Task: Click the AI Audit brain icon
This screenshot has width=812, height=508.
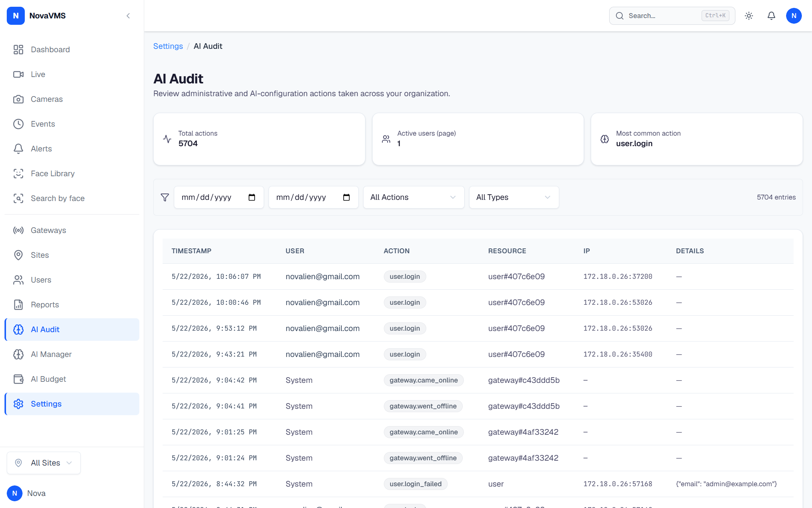Action: tap(18, 330)
